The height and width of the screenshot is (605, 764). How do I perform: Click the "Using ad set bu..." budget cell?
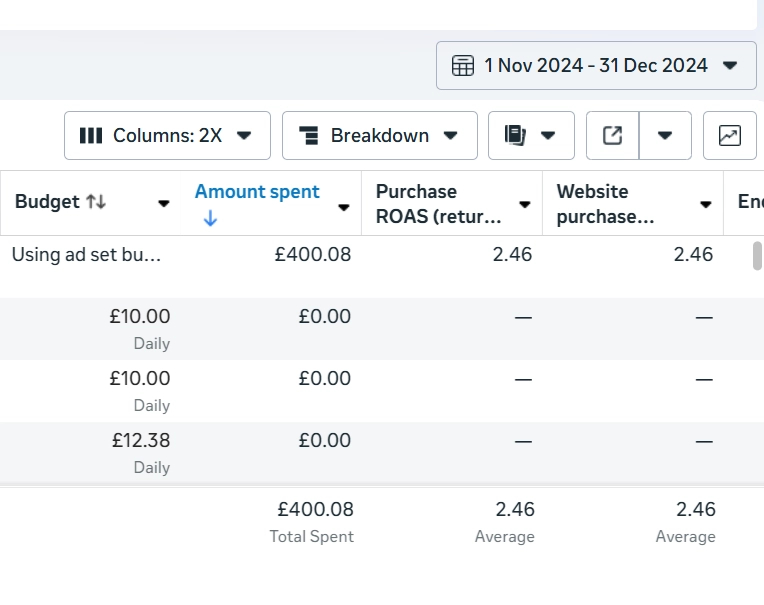point(86,254)
